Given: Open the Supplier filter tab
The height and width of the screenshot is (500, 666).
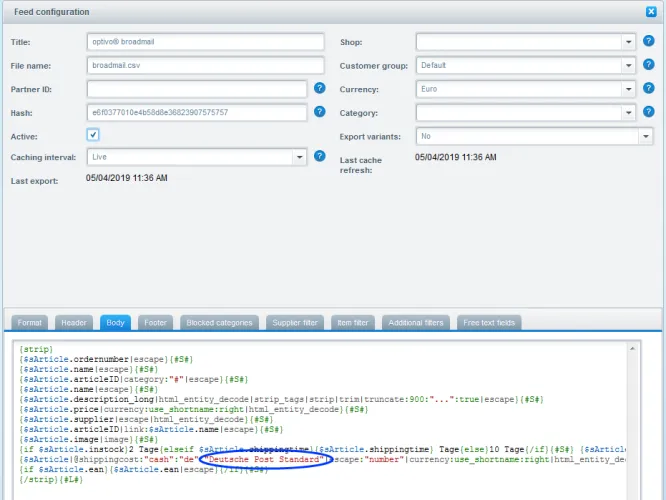Looking at the screenshot, I should [295, 323].
